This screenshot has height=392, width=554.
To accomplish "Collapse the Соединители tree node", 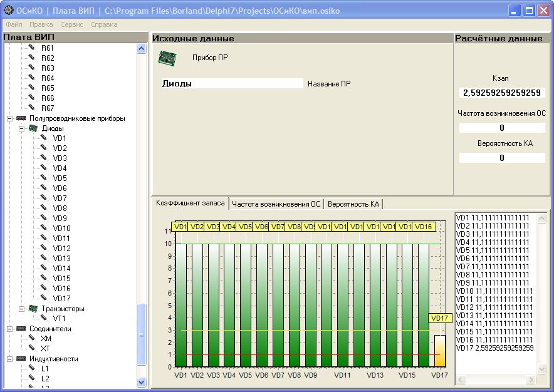I will [x=9, y=329].
